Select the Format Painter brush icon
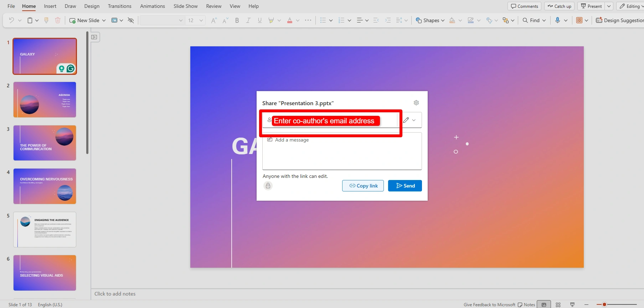This screenshot has height=308, width=644. 46,20
